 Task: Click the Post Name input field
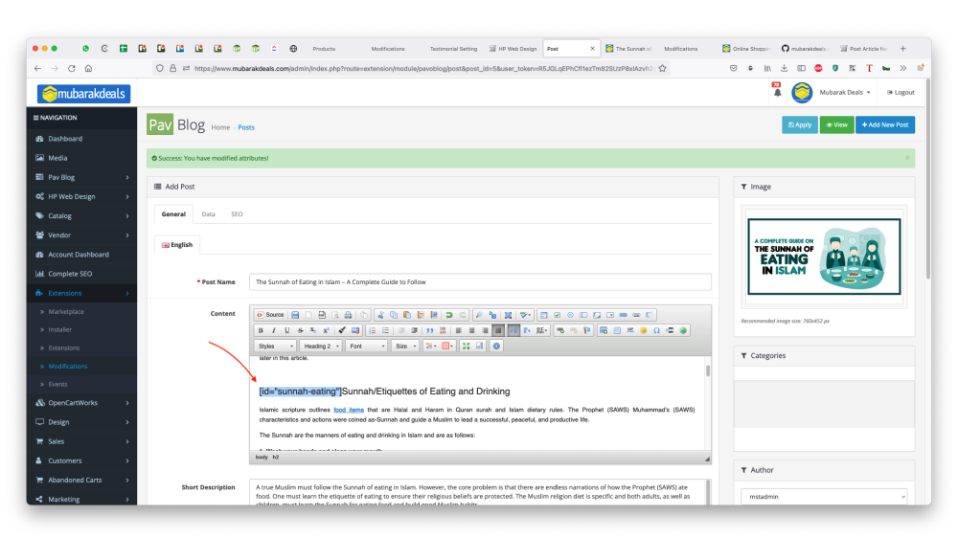coord(480,282)
